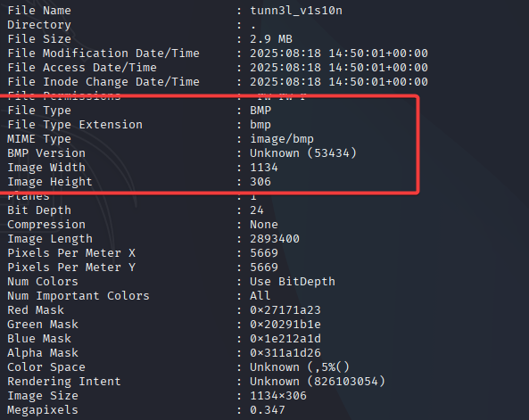Click the Image Height value 306
The image size is (529, 420).
[x=260, y=182]
